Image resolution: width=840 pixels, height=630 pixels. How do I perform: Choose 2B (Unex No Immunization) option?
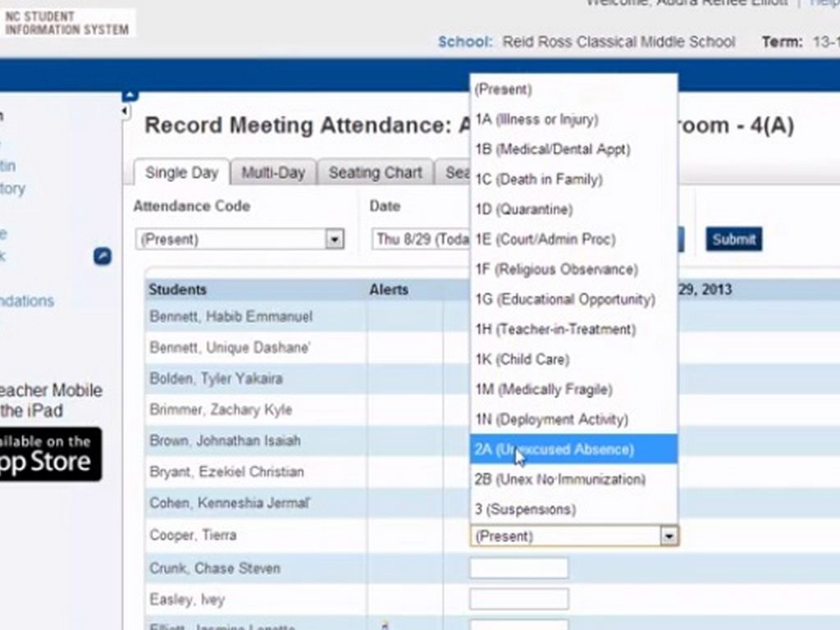[560, 479]
